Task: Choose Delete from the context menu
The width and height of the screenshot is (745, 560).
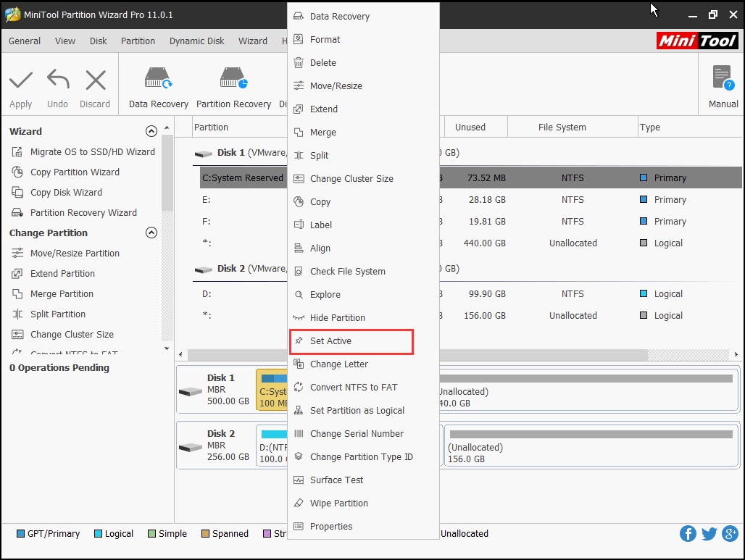Action: (x=364, y=63)
